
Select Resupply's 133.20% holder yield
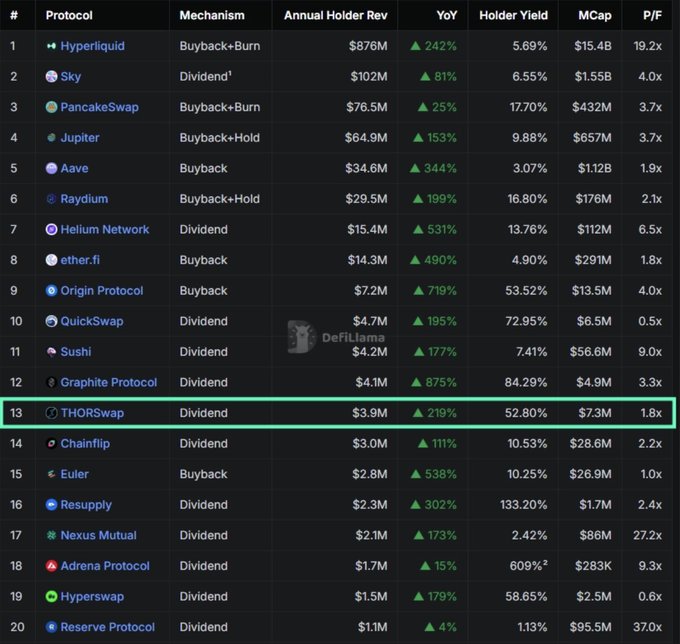pyautogui.click(x=523, y=505)
